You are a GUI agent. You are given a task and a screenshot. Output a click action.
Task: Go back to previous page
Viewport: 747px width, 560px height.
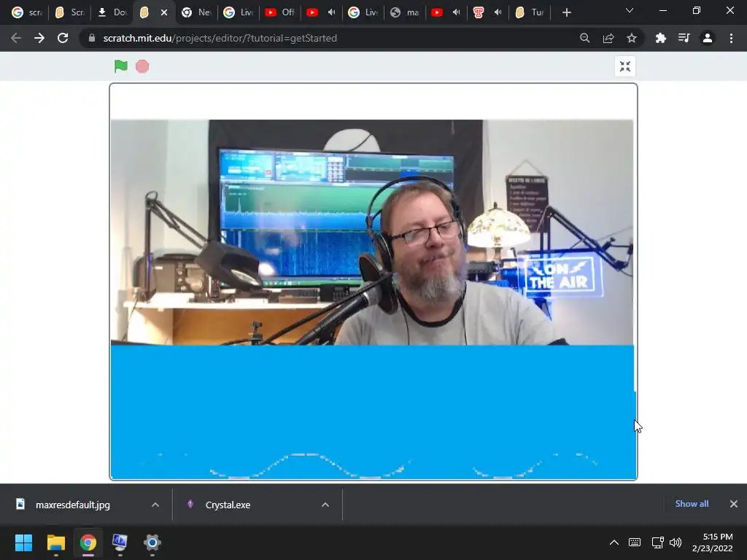tap(16, 38)
